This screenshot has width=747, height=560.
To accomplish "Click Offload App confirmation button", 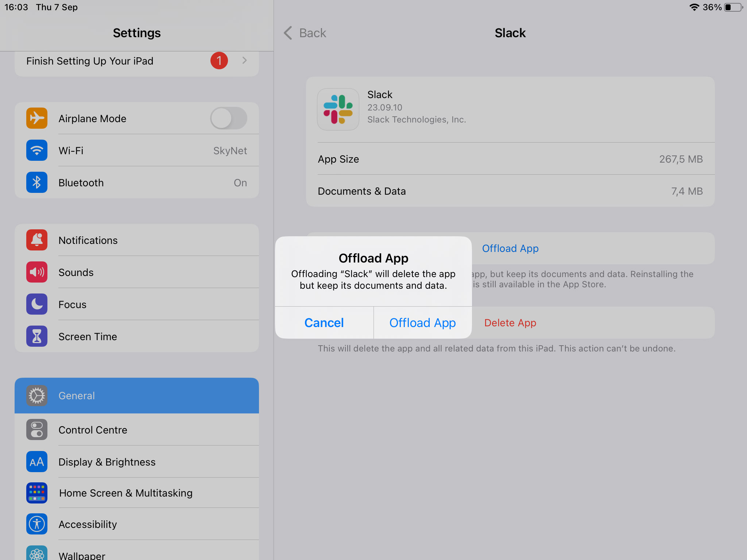I will coord(422,322).
